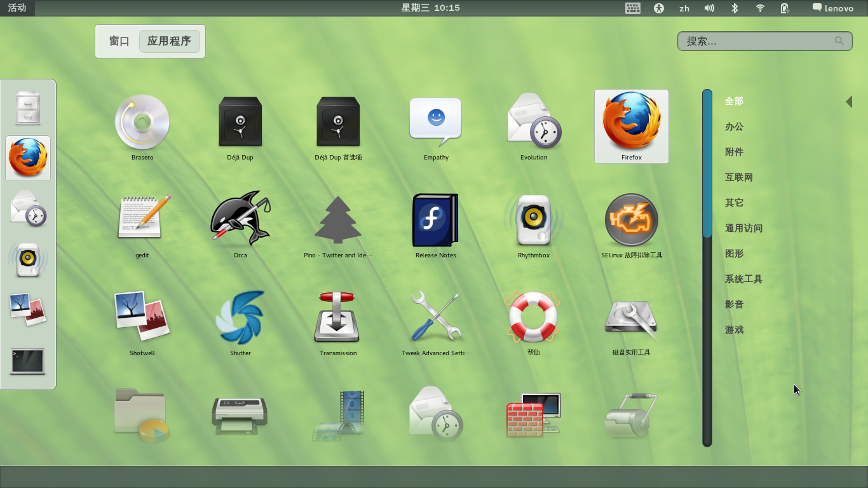The width and height of the screenshot is (868, 488).
Task: Open Pino Twitter client
Action: (x=338, y=224)
